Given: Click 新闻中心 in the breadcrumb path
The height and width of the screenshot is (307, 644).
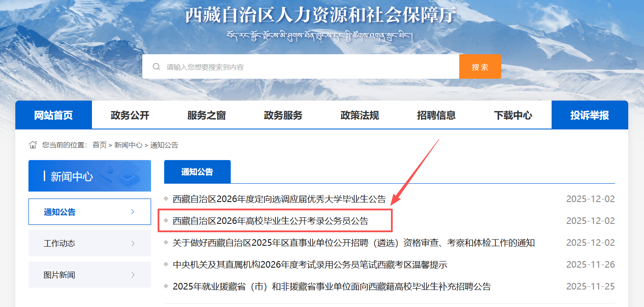Looking at the screenshot, I should [x=128, y=145].
